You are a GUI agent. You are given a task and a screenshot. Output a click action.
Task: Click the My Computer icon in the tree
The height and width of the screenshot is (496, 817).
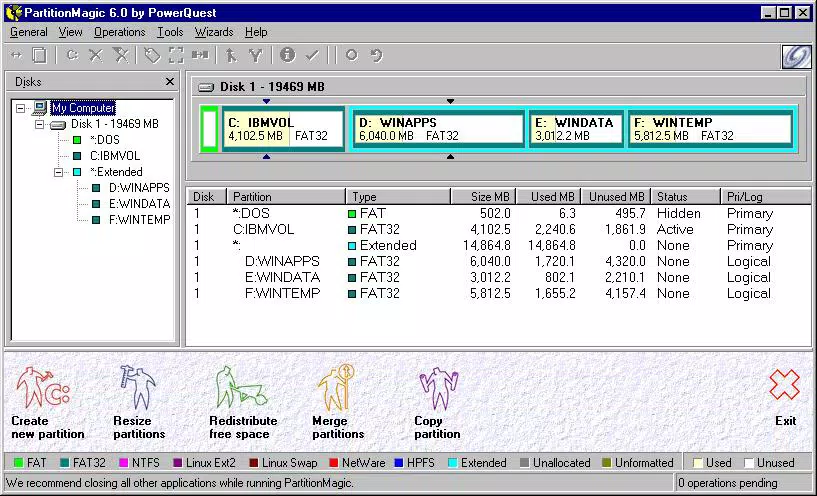coord(40,108)
